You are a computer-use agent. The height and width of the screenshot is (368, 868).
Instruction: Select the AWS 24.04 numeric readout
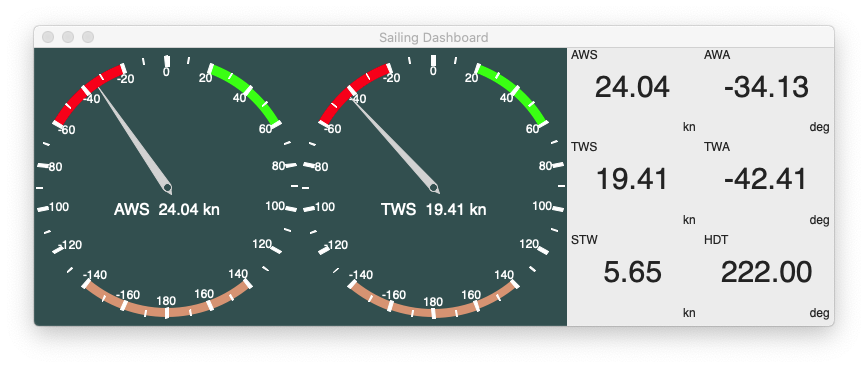[x=632, y=87]
